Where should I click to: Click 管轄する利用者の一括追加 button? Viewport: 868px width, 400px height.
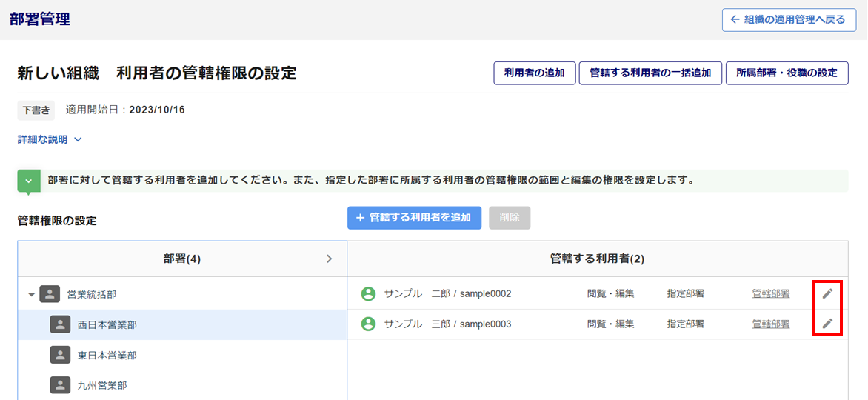[x=650, y=73]
